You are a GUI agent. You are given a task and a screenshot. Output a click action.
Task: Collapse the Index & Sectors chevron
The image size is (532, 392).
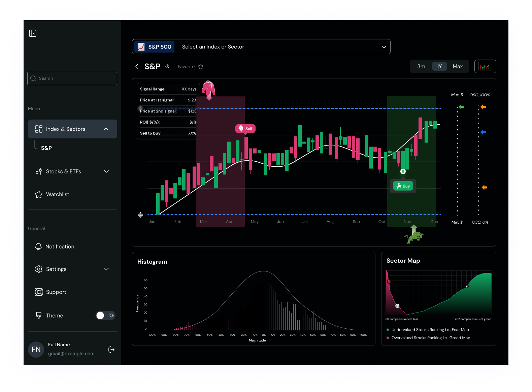pos(106,129)
